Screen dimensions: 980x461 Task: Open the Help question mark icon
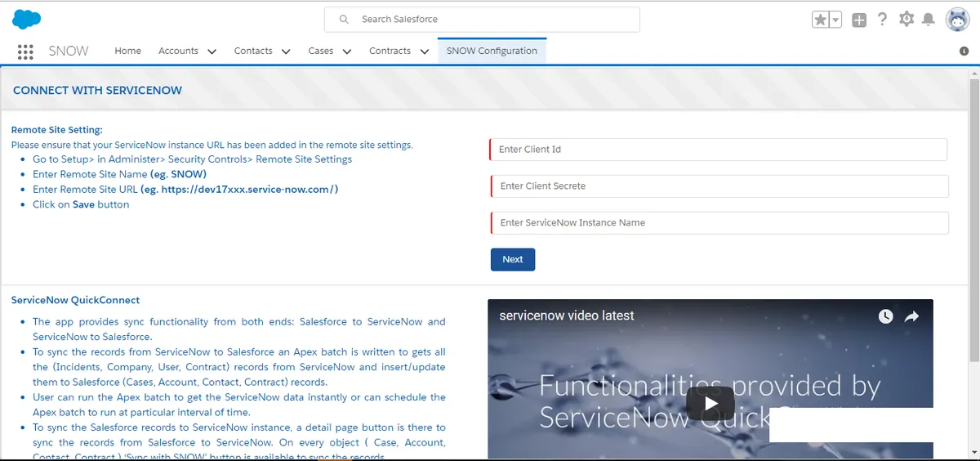tap(882, 19)
